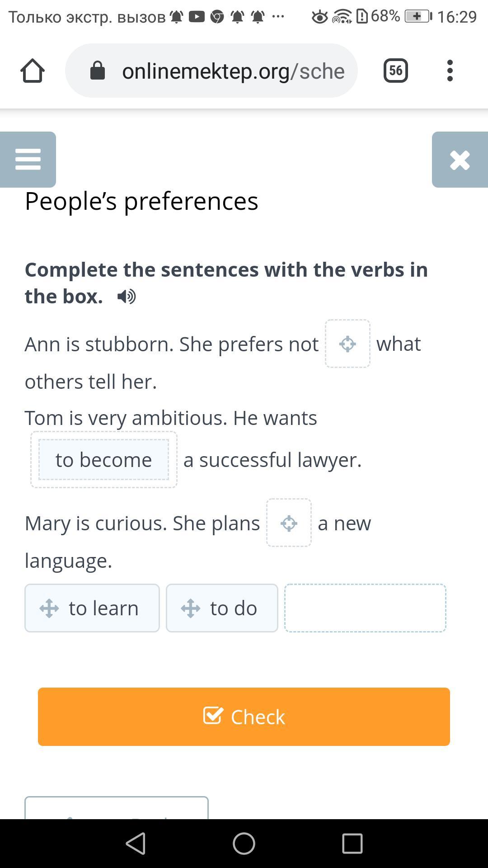This screenshot has width=488, height=868.
Task: Open the tab switcher showing 56
Action: tap(396, 71)
